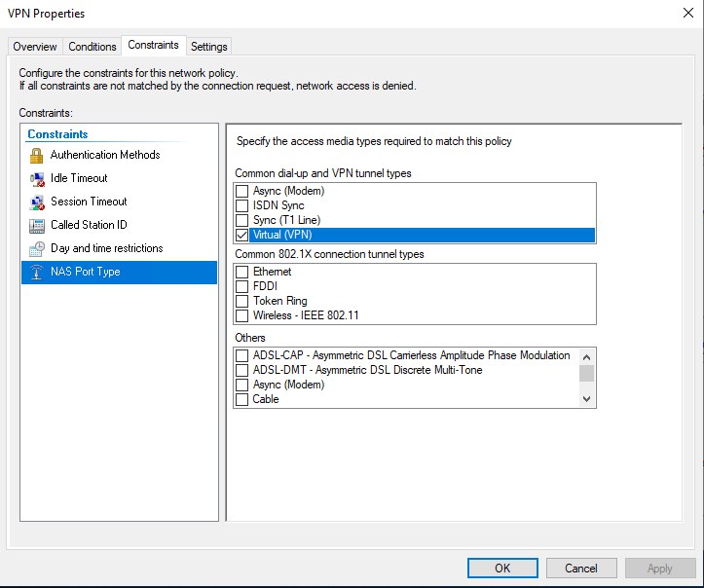This screenshot has height=588, width=704.
Task: Click the ISDN Sync label text
Action: tap(278, 205)
